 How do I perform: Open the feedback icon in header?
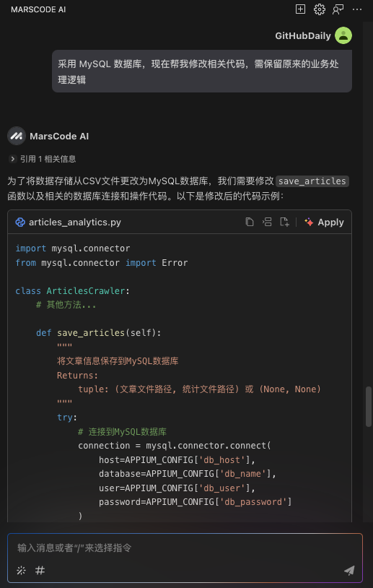338,9
